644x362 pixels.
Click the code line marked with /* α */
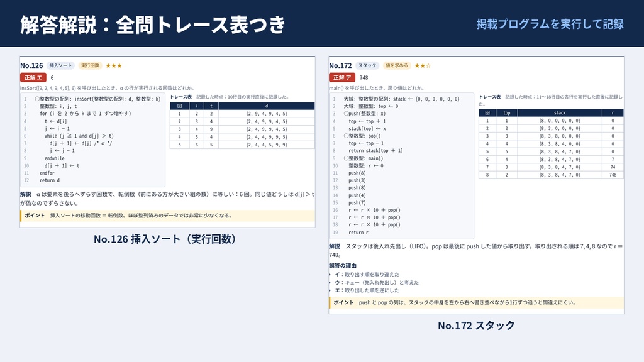[x=80, y=143]
